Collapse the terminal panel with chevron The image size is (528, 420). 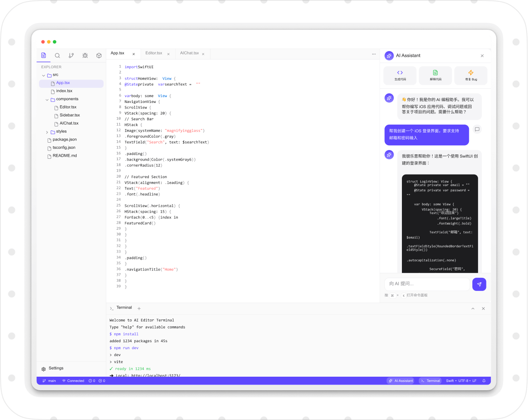point(473,308)
